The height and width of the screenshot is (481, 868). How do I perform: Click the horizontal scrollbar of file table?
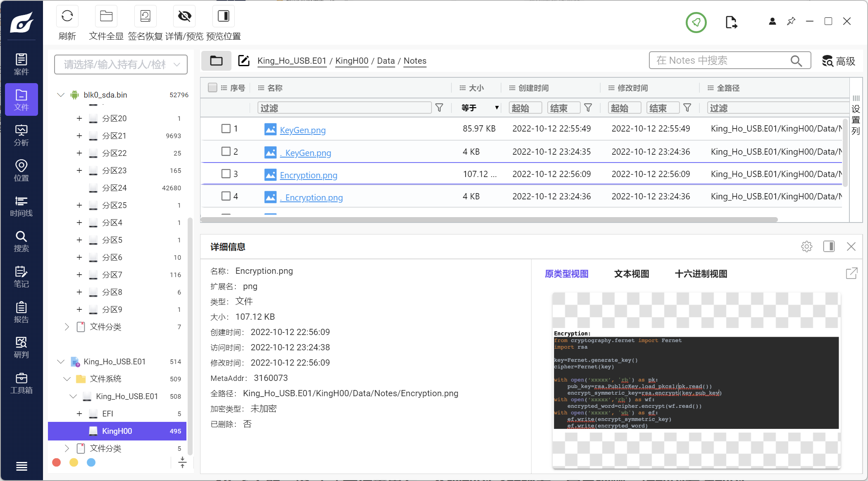pyautogui.click(x=489, y=220)
